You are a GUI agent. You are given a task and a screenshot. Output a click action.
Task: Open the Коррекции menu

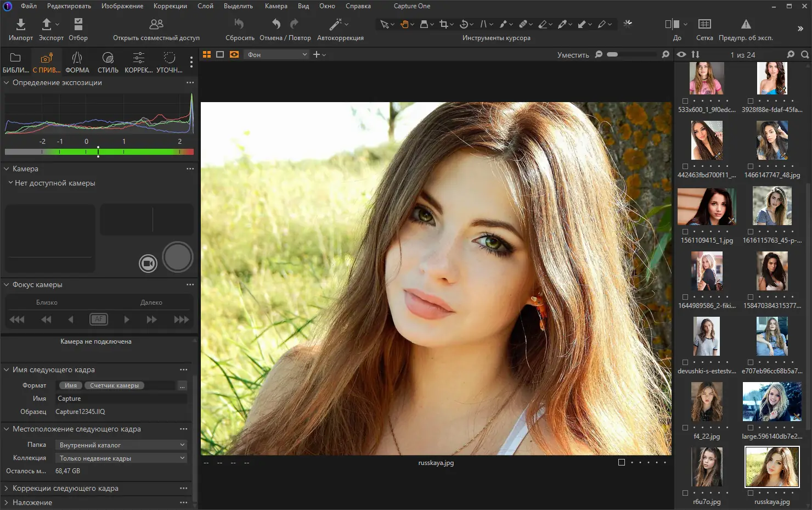pyautogui.click(x=170, y=6)
